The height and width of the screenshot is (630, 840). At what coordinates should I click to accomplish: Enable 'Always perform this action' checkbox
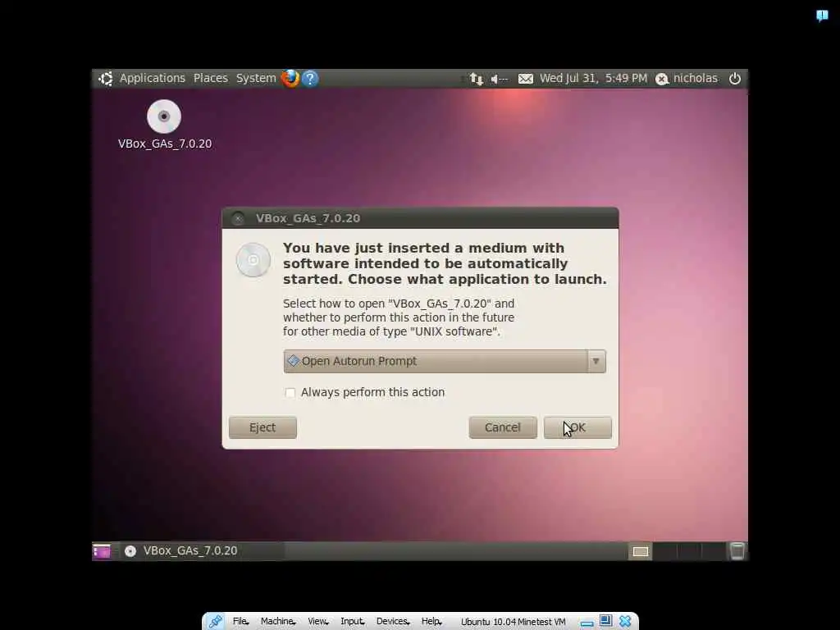tap(290, 393)
